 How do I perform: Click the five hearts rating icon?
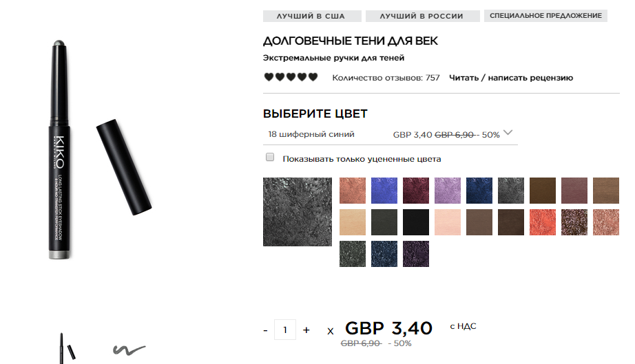coord(291,77)
